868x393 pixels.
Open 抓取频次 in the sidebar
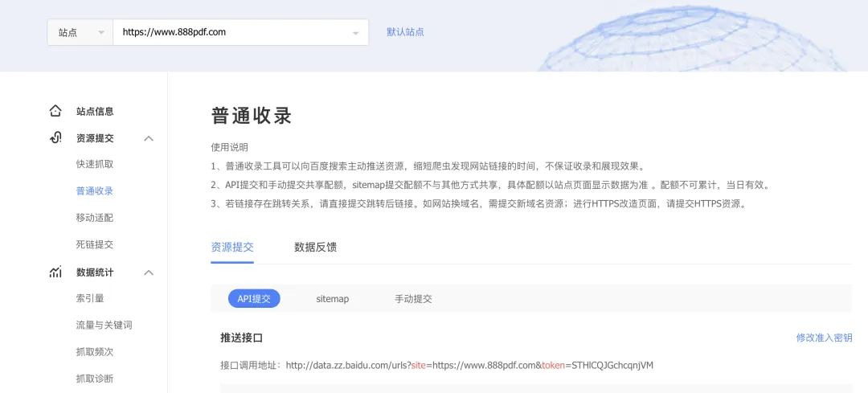(x=95, y=351)
